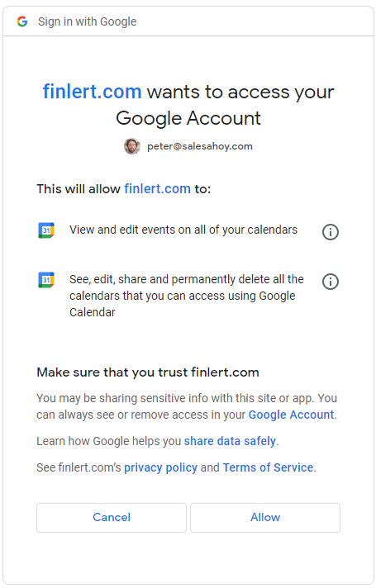Open finlert.com link after This will allow
This screenshot has height=588, width=376.
click(157, 188)
